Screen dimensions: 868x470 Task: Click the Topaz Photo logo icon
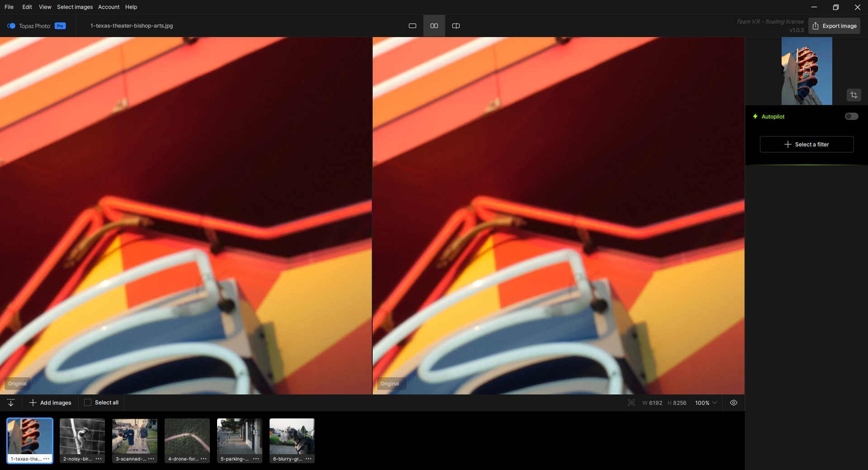tap(11, 26)
